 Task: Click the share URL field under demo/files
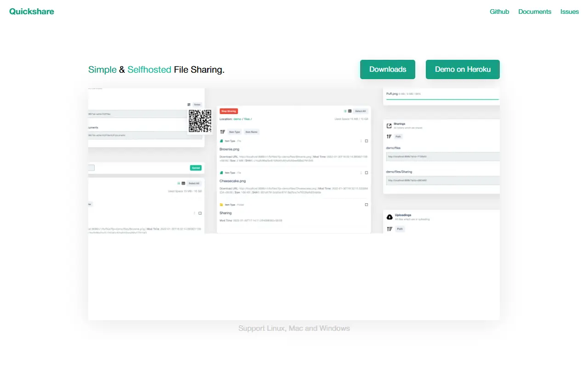coord(443,156)
